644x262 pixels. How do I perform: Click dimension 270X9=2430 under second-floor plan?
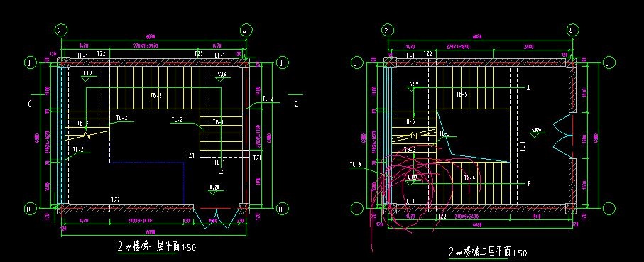(466, 216)
